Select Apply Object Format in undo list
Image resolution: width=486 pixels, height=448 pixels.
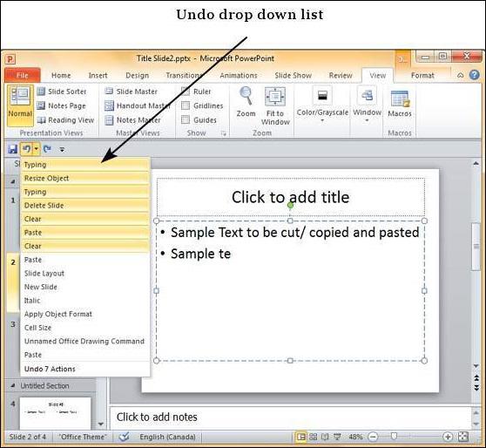click(x=85, y=314)
